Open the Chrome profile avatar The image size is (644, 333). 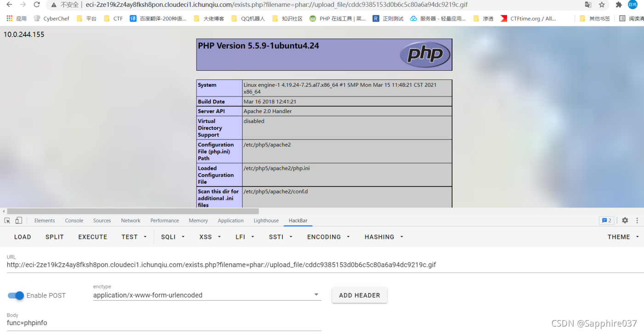(633, 5)
